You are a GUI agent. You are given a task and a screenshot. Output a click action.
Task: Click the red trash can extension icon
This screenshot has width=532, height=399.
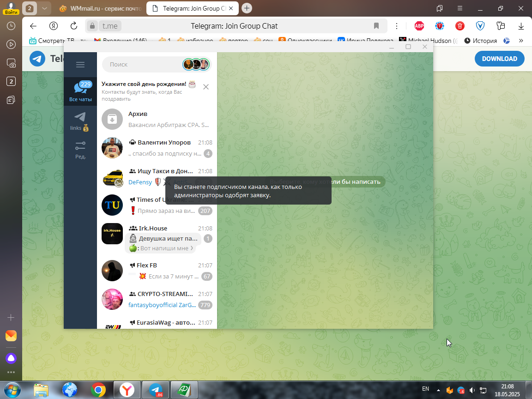(460, 26)
